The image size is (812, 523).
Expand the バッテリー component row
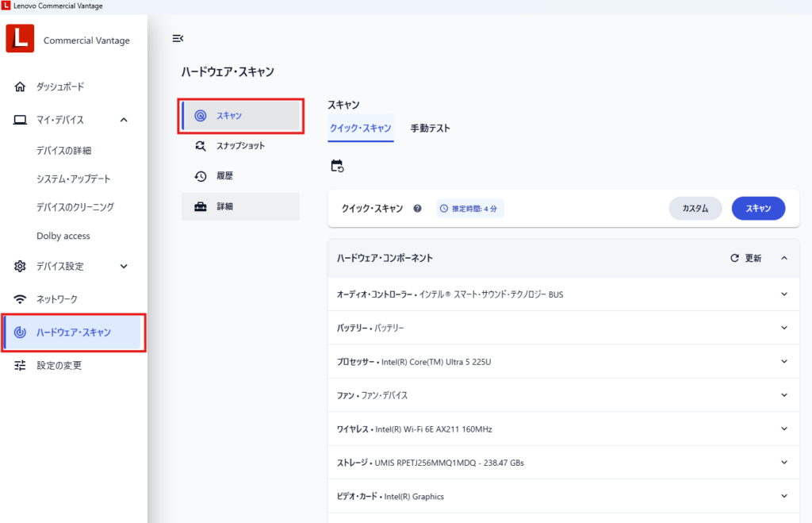784,327
